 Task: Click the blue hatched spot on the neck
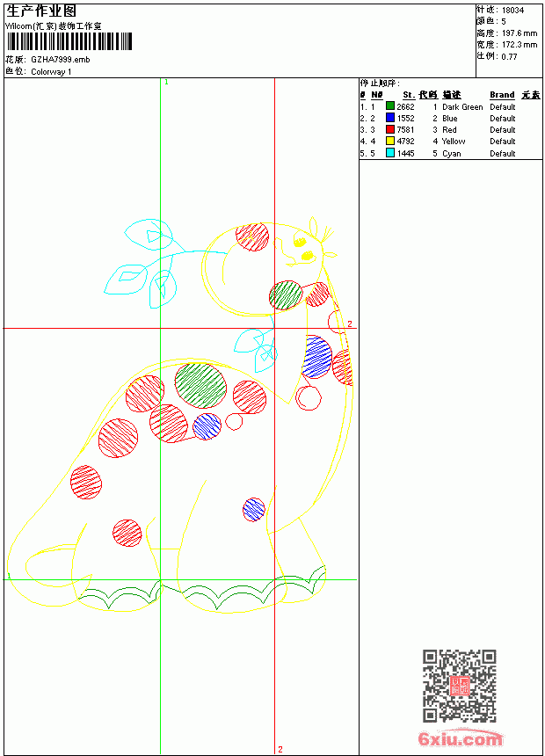[x=316, y=357]
